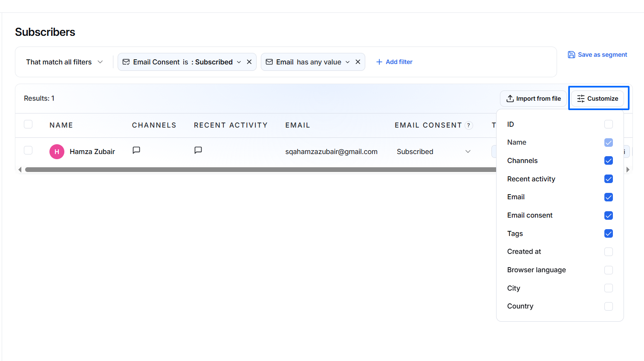The height and width of the screenshot is (361, 644).
Task: Select the Hamza Zubair row checkbox
Action: tap(28, 150)
